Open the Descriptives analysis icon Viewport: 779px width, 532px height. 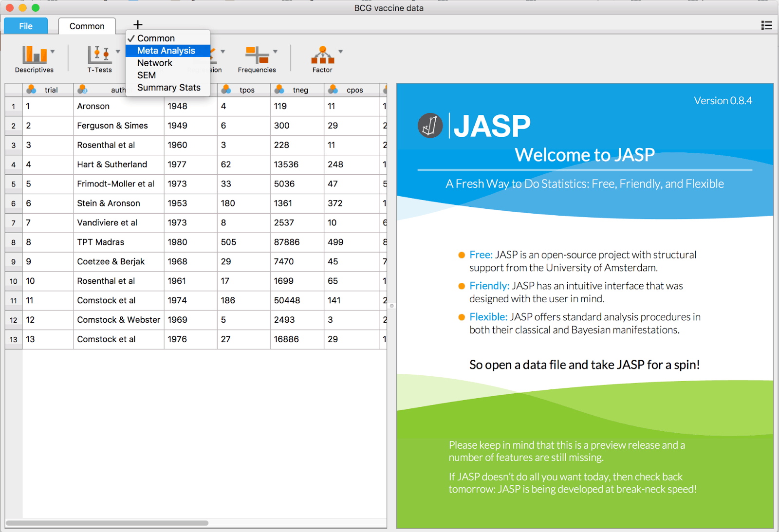point(34,55)
